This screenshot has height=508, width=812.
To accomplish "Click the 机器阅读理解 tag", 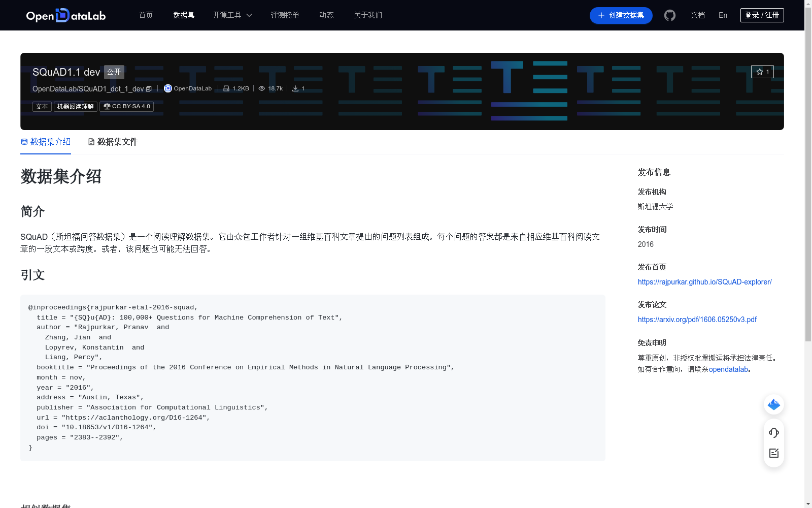I will 76,107.
